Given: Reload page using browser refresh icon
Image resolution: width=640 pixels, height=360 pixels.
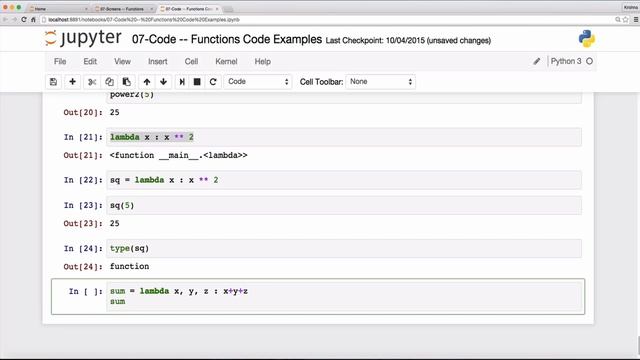Looking at the screenshot, I should (x=24, y=19).
